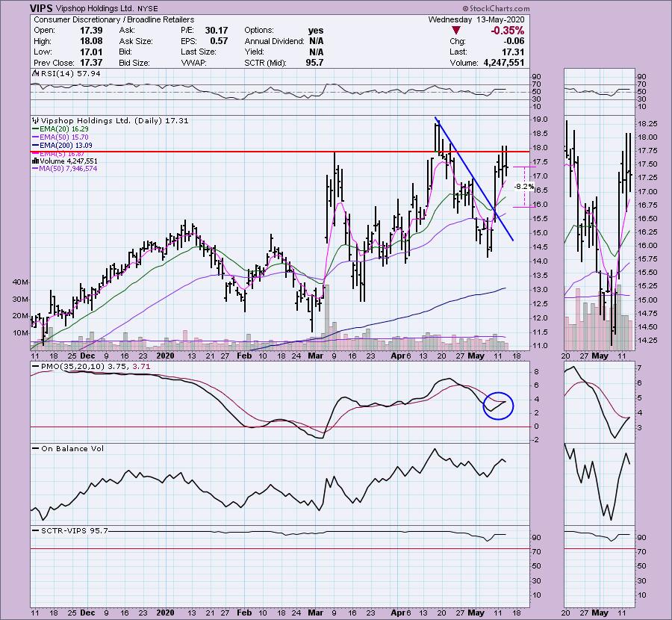The width and height of the screenshot is (672, 620).
Task: Click the EMA(200) 13.09 legend text
Action: [66, 146]
